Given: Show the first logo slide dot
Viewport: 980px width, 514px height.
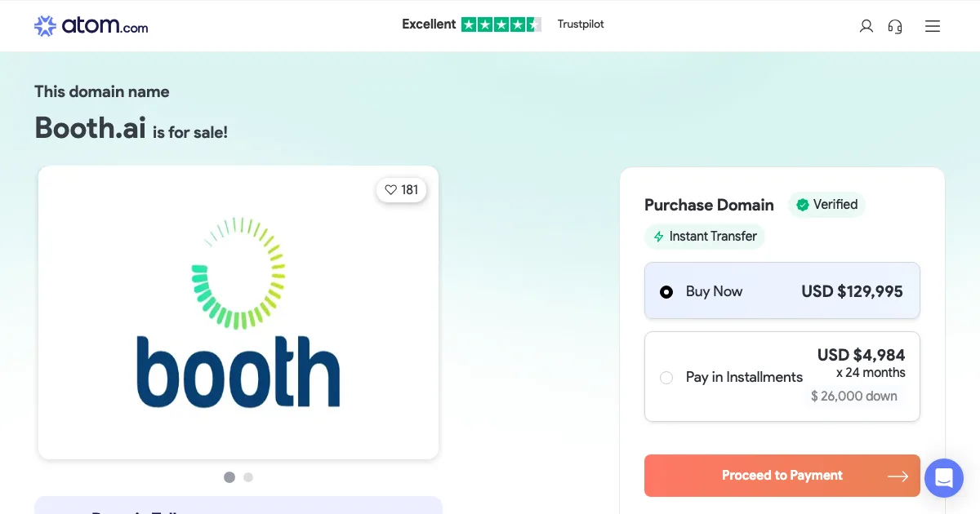Looking at the screenshot, I should (x=229, y=477).
